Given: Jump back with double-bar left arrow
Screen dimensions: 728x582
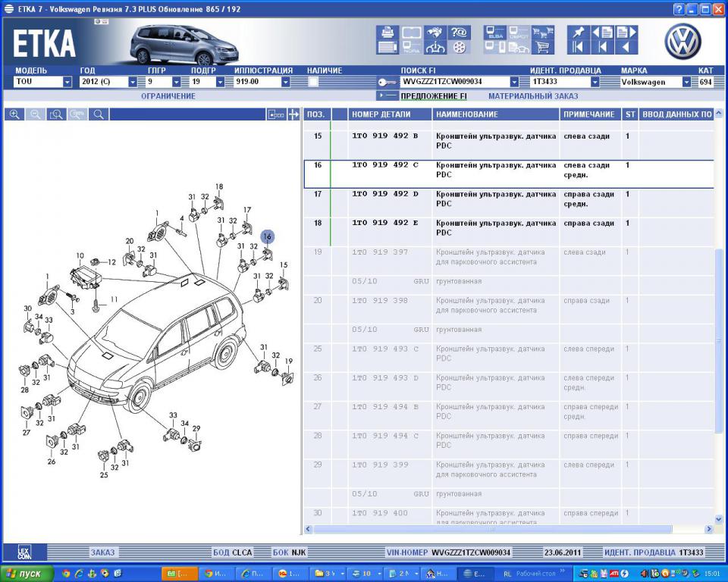Looking at the screenshot, I should 578,47.
